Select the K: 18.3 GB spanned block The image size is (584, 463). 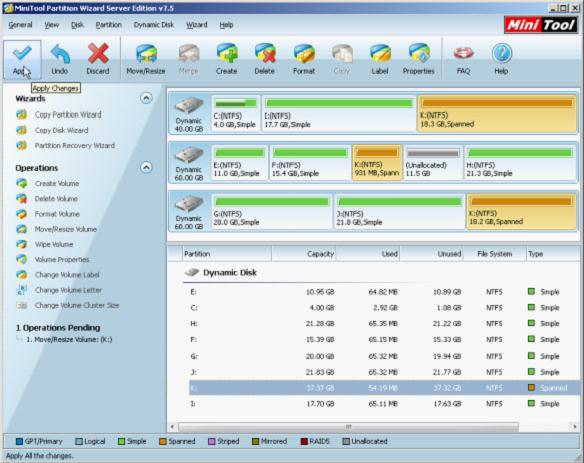pyautogui.click(x=497, y=113)
